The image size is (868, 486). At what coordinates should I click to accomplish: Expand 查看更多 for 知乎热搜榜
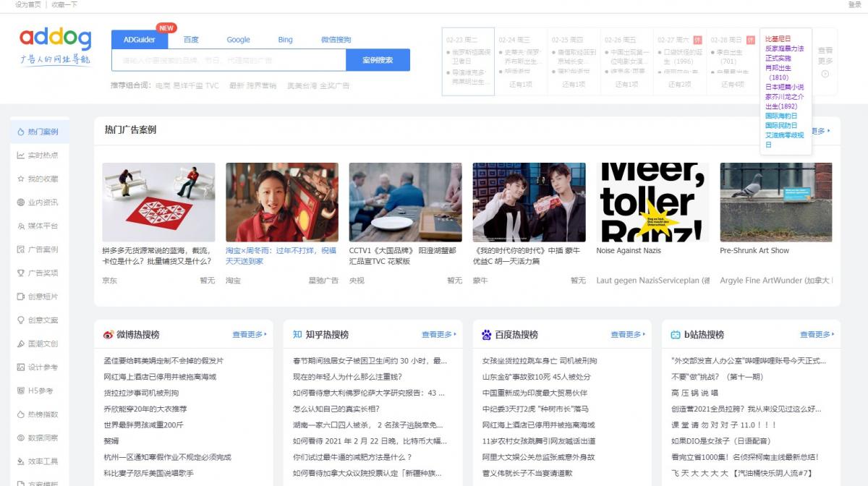[x=439, y=335]
